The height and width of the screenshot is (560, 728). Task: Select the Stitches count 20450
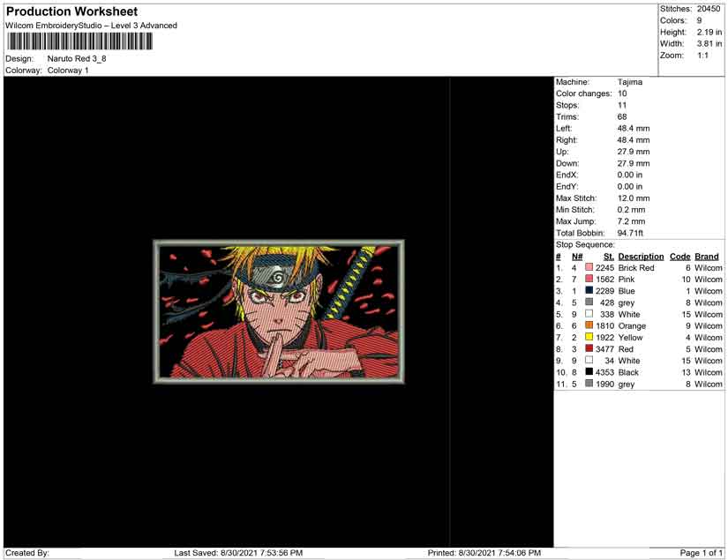click(708, 9)
